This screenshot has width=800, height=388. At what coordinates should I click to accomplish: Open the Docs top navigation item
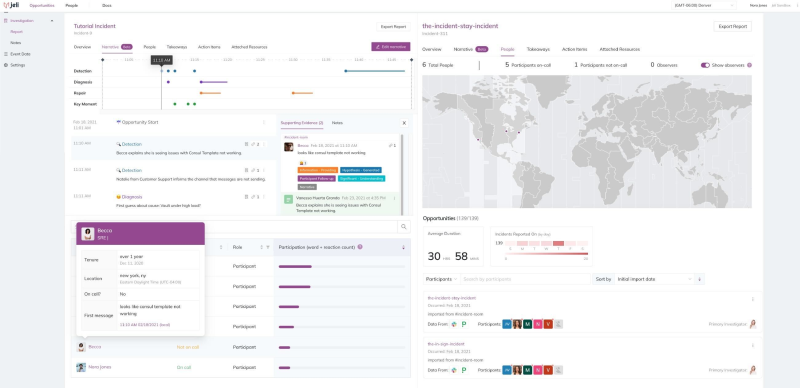[107, 6]
